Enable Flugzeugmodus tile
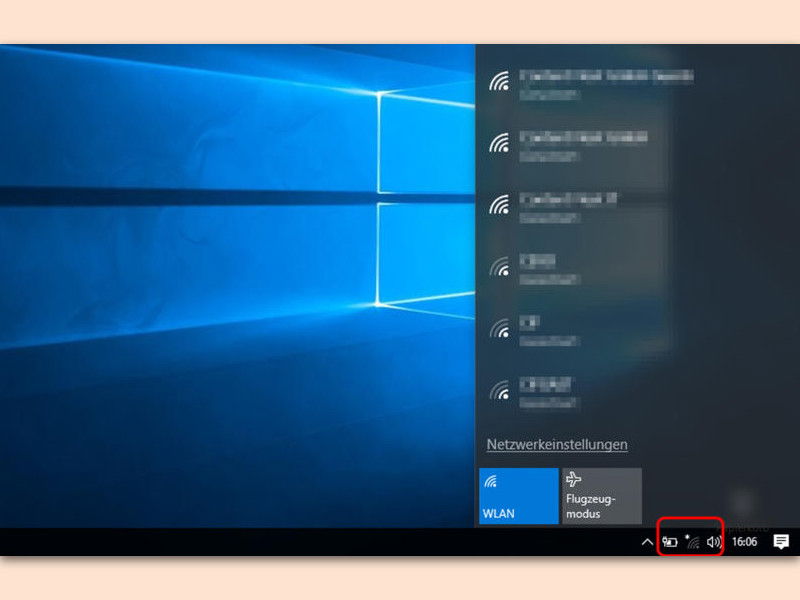 [602, 495]
